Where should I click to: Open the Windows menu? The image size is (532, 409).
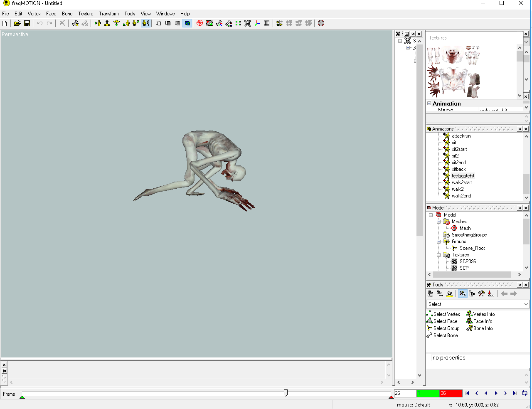click(x=165, y=14)
